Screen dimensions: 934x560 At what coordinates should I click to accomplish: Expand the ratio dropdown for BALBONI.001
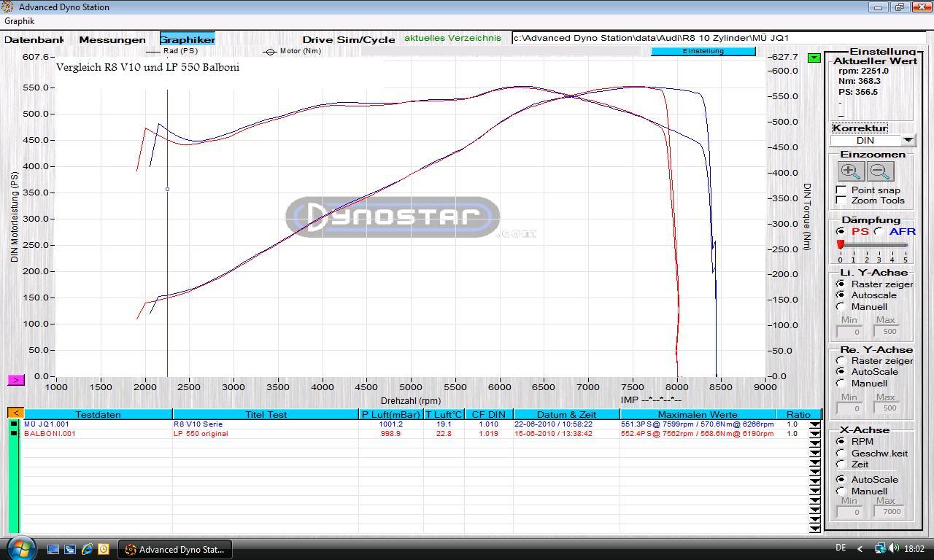point(814,434)
